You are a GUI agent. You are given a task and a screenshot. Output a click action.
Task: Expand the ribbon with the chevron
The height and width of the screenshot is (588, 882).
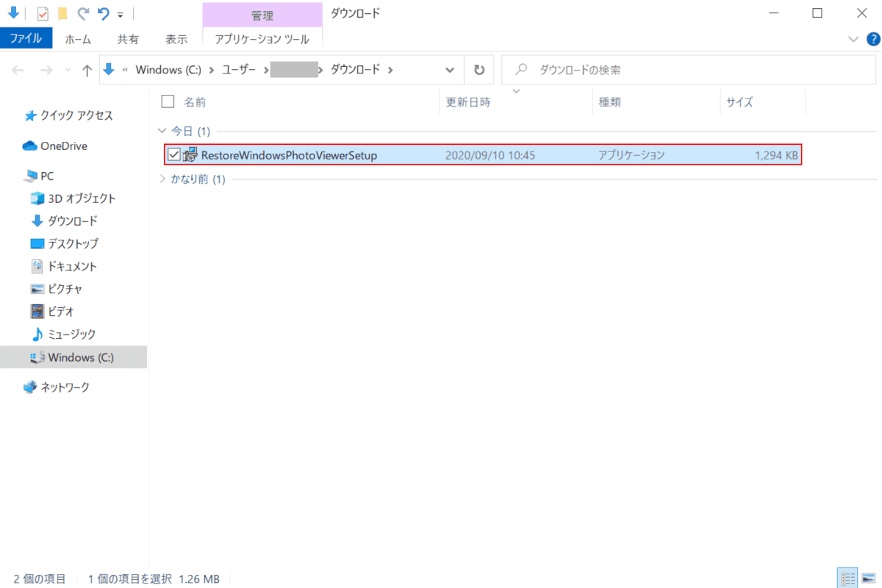[x=853, y=39]
